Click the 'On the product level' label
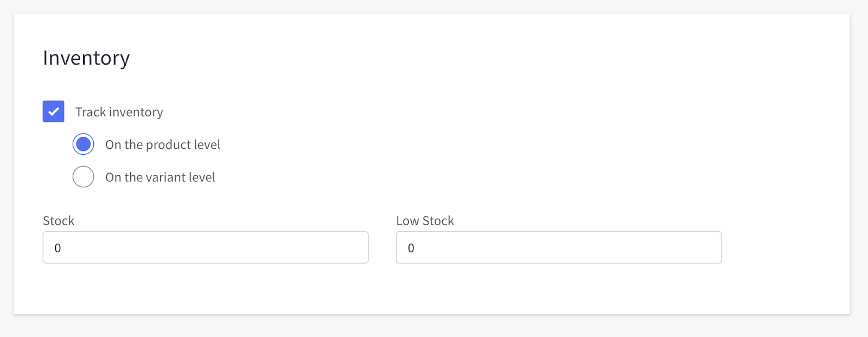The height and width of the screenshot is (337, 868). 163,144
